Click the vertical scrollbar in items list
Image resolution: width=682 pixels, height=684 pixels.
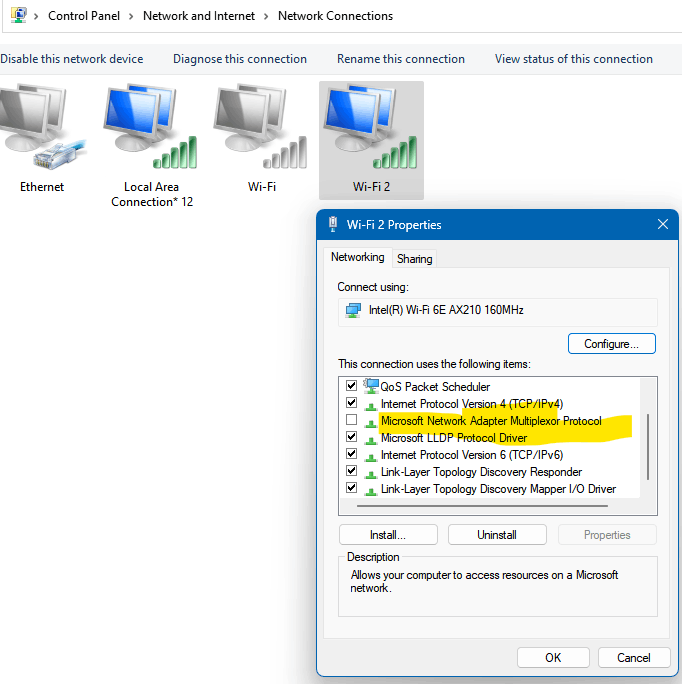click(648, 447)
